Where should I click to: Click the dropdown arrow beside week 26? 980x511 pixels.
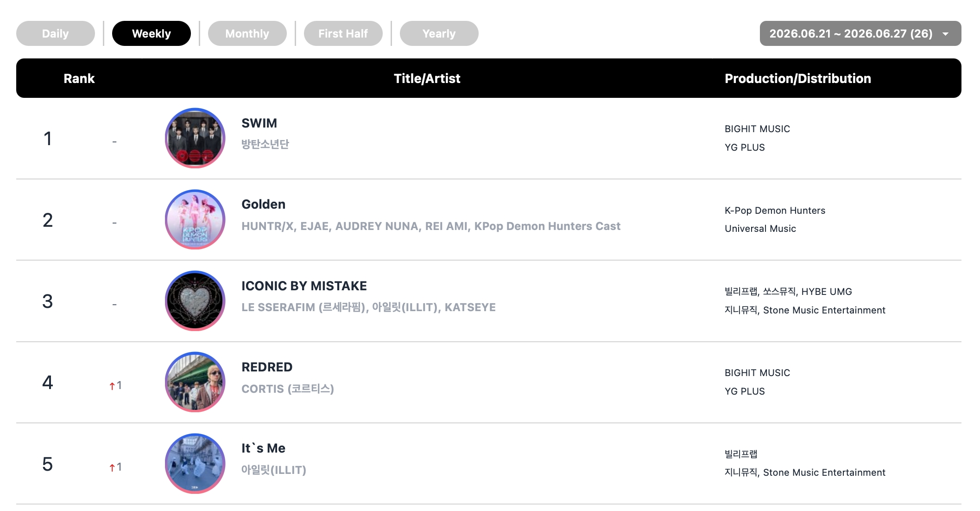click(946, 34)
